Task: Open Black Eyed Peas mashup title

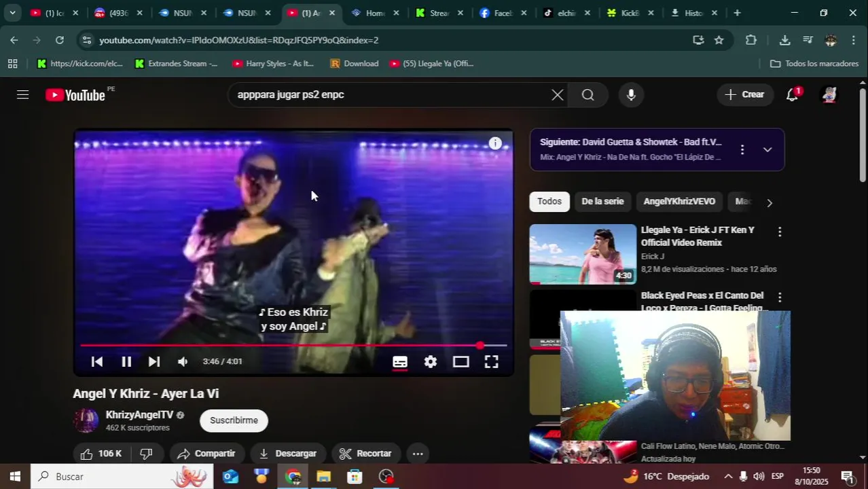Action: (702, 301)
